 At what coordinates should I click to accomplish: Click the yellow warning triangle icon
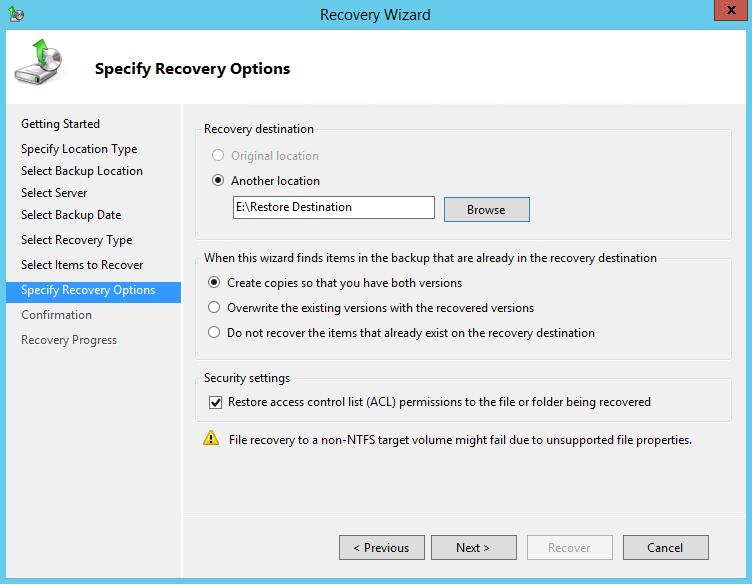(x=211, y=438)
